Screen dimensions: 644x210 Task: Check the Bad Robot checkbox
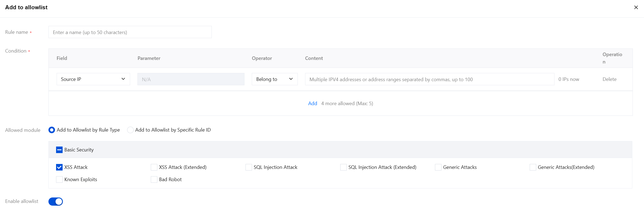154,179
